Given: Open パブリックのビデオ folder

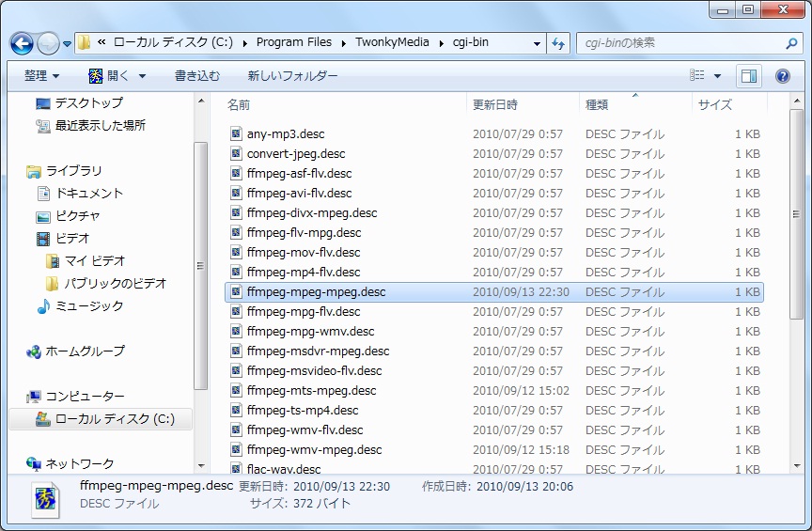Looking at the screenshot, I should [x=106, y=284].
